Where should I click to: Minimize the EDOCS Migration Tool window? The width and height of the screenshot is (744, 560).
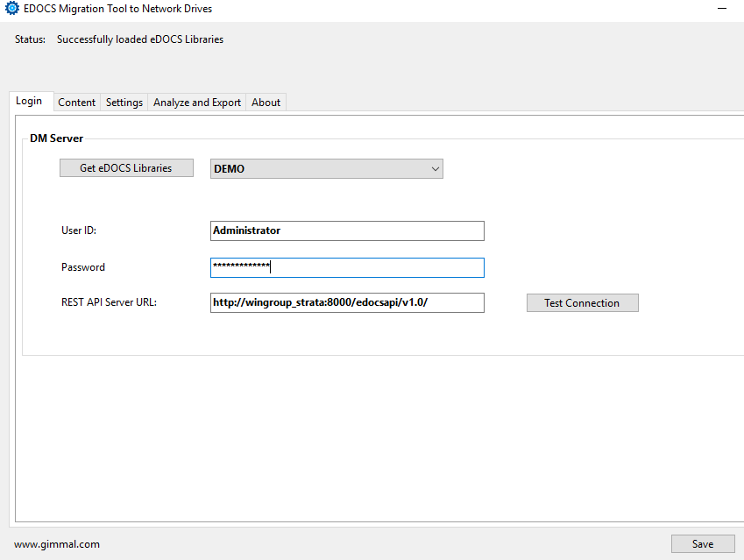[721, 9]
